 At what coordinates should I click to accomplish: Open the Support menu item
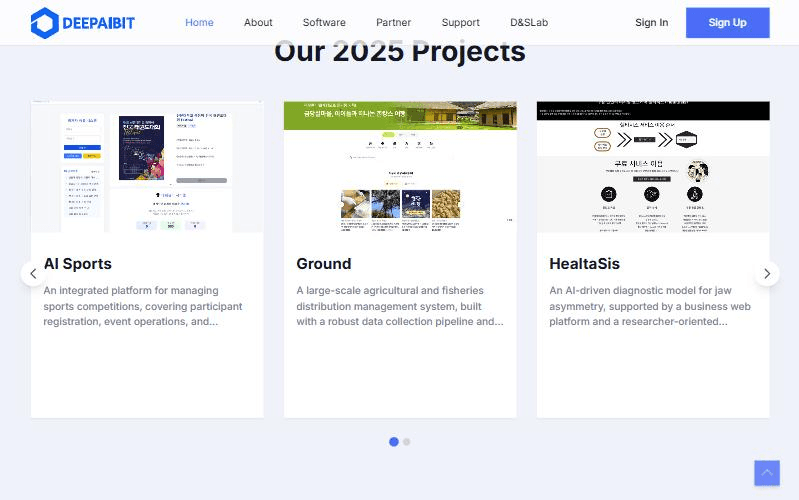click(x=461, y=22)
